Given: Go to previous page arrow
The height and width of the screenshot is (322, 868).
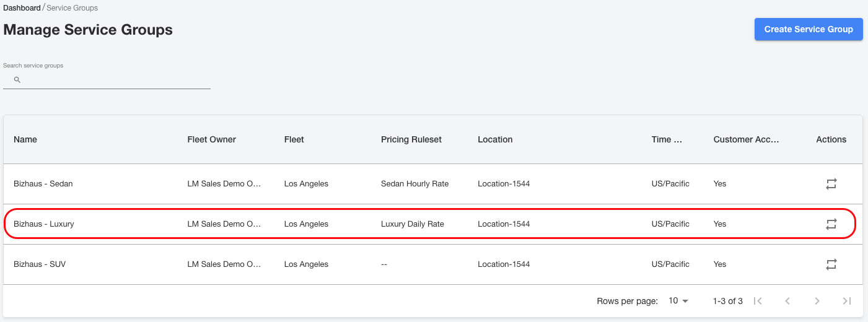Looking at the screenshot, I should (787, 301).
